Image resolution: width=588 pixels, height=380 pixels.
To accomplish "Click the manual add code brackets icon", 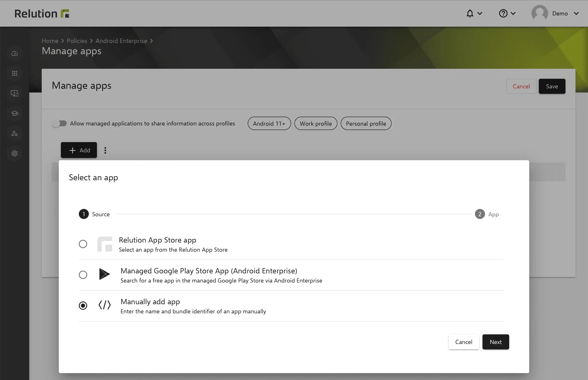I will point(105,305).
